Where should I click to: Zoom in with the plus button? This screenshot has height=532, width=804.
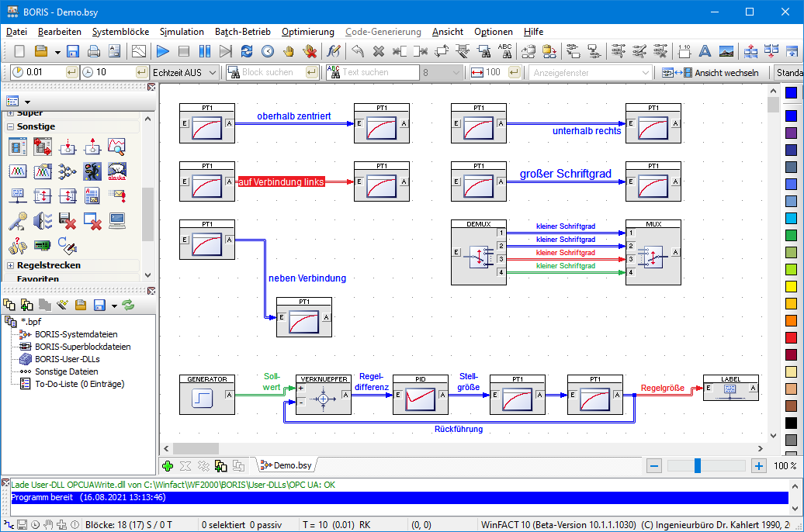[x=758, y=466]
